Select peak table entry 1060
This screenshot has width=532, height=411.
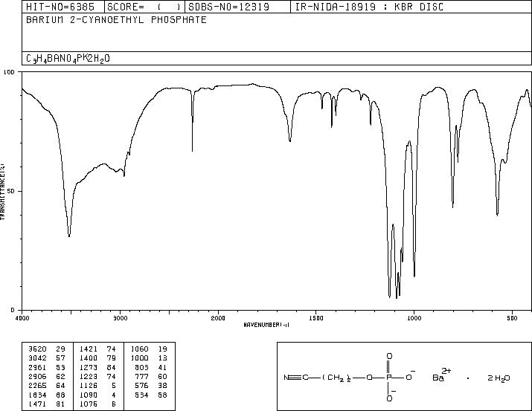tap(149, 349)
